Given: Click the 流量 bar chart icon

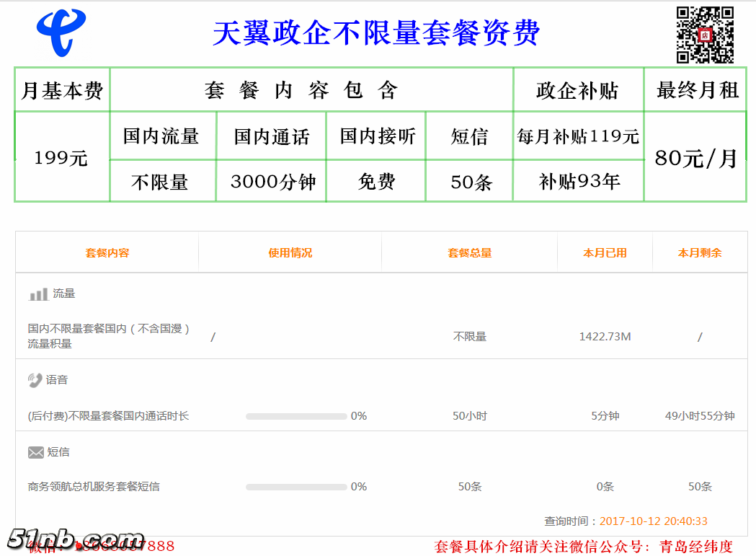Looking at the screenshot, I should point(38,294).
